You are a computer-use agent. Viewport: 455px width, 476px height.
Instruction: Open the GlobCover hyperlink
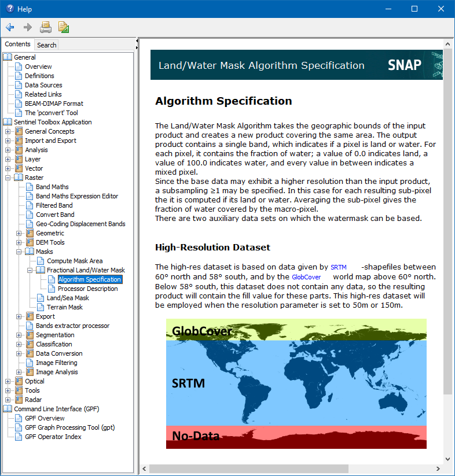[306, 277]
